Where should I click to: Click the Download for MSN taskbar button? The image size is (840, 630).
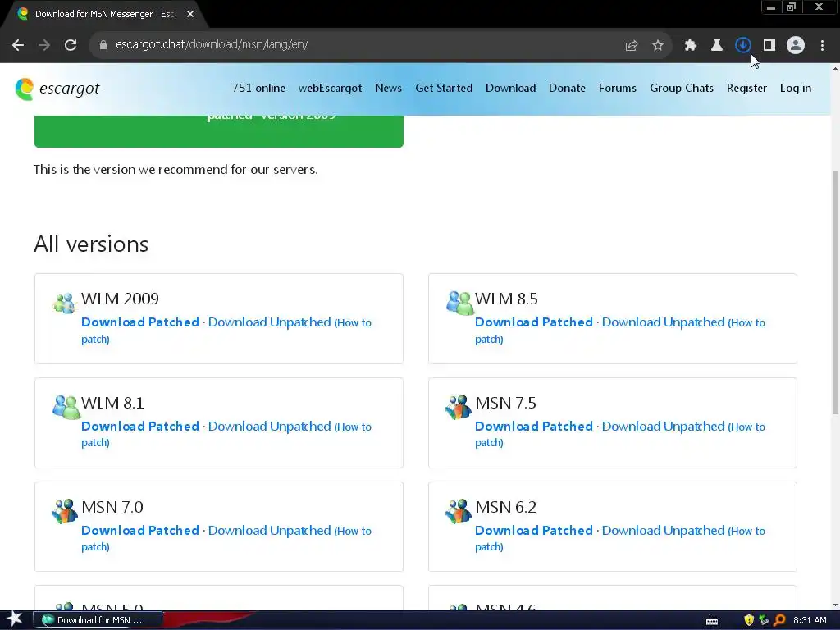pyautogui.click(x=98, y=620)
